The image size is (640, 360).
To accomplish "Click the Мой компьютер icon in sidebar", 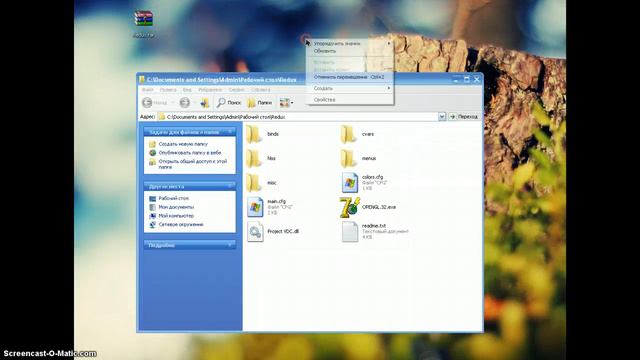I will (153, 216).
